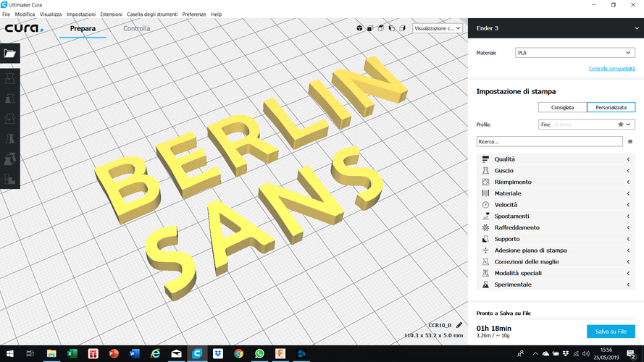This screenshot has height=362, width=644.
Task: Select the Support Blocker tool
Action: click(10, 179)
